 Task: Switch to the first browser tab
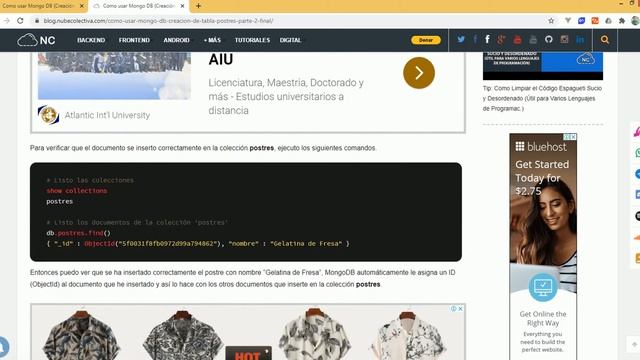click(39, 6)
